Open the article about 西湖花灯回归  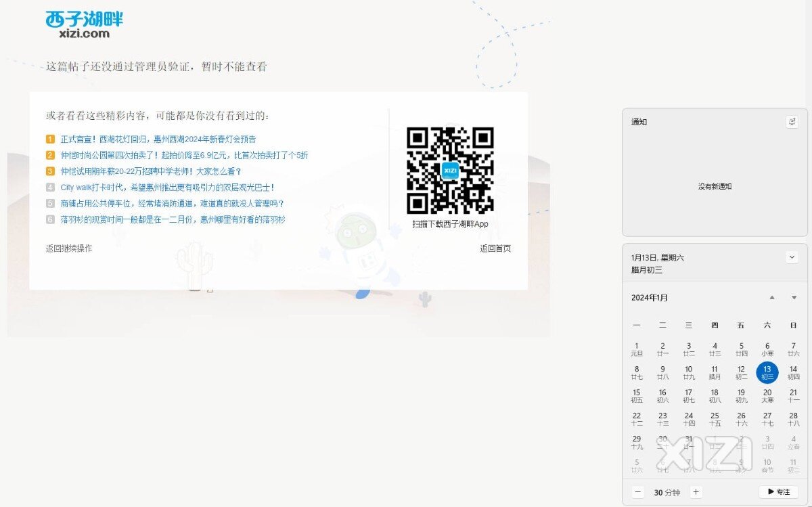click(158, 139)
